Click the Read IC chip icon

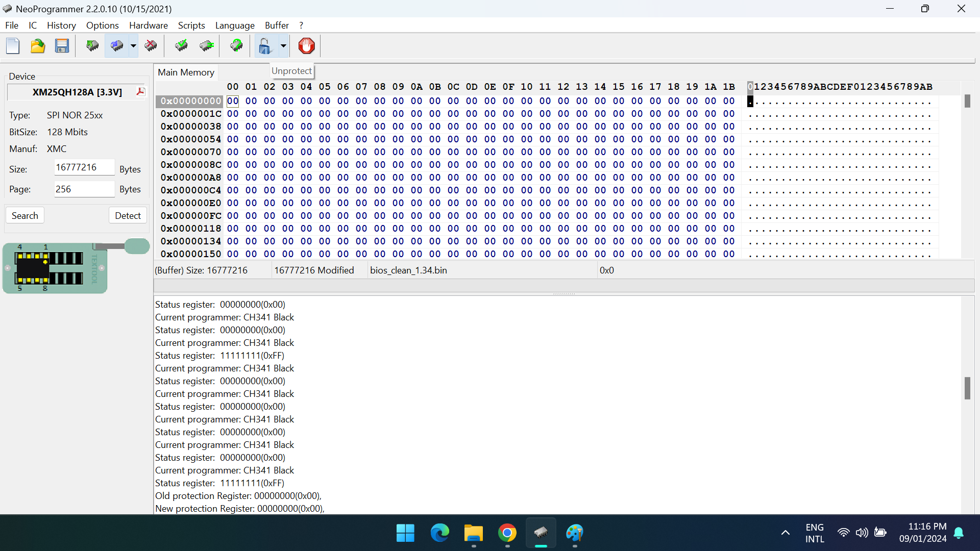point(92,46)
